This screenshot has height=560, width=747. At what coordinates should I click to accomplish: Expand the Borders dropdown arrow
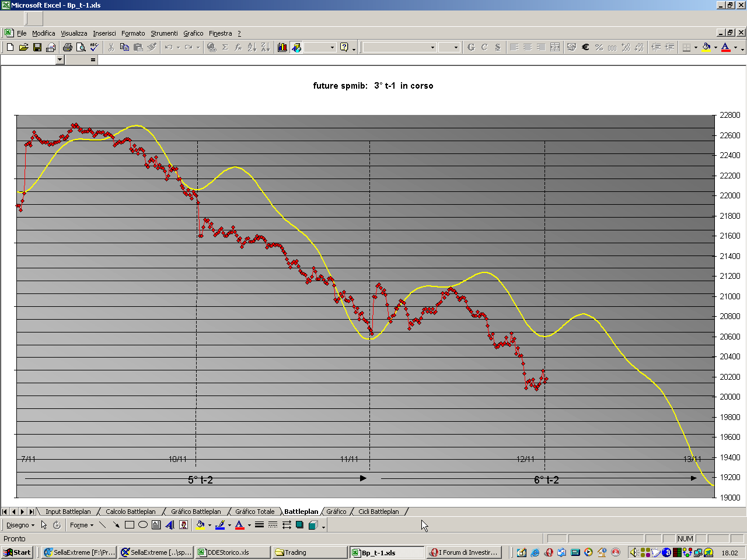click(x=696, y=47)
